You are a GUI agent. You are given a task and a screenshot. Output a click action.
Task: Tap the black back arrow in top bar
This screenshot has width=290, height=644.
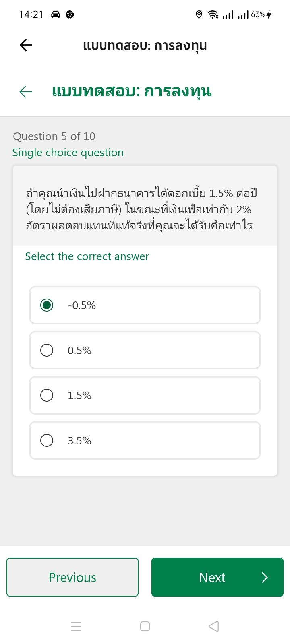tap(26, 45)
